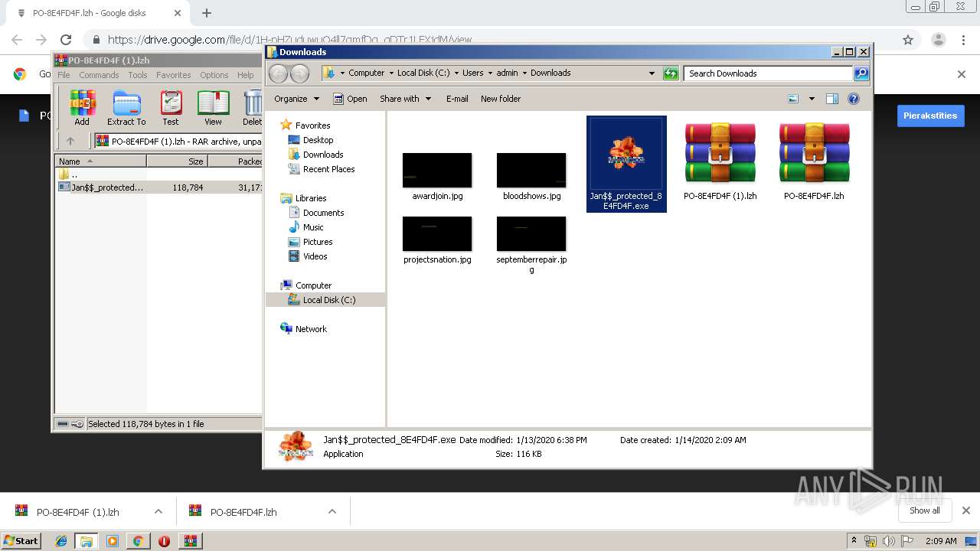Sort WinRAR list by Size column

(x=177, y=161)
